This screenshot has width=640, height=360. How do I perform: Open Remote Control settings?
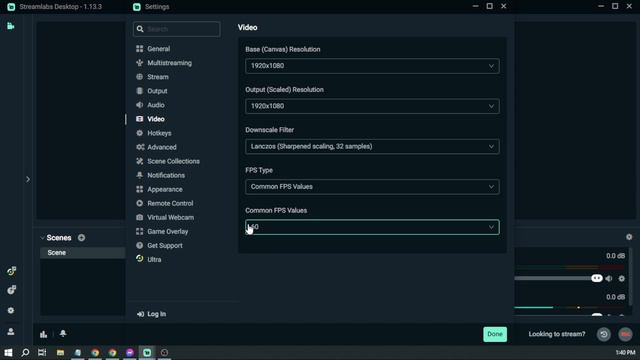[164, 203]
